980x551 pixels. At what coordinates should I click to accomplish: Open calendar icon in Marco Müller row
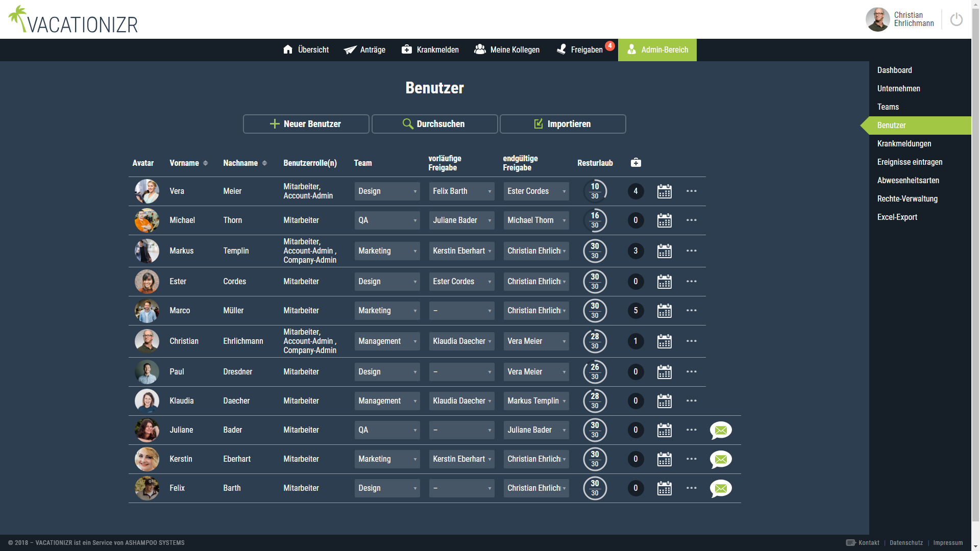click(664, 311)
